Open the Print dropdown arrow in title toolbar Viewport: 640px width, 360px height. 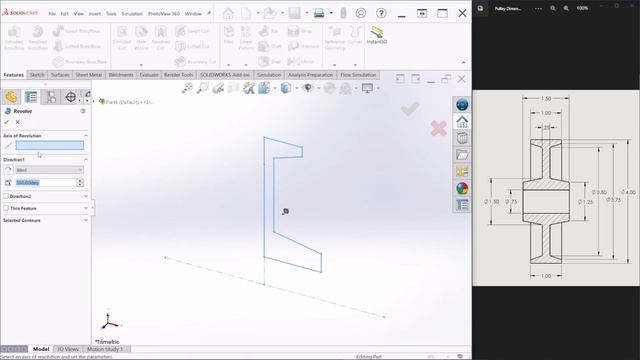(x=331, y=13)
